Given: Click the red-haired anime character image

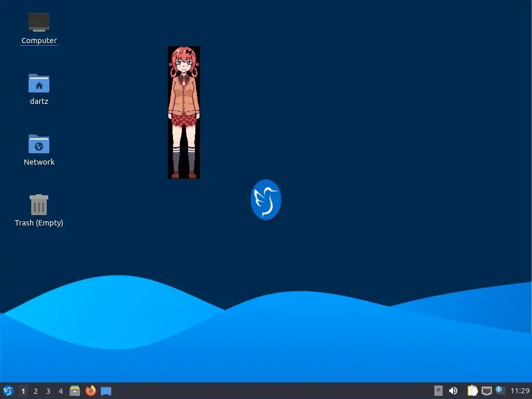Looking at the screenshot, I should click(x=184, y=112).
